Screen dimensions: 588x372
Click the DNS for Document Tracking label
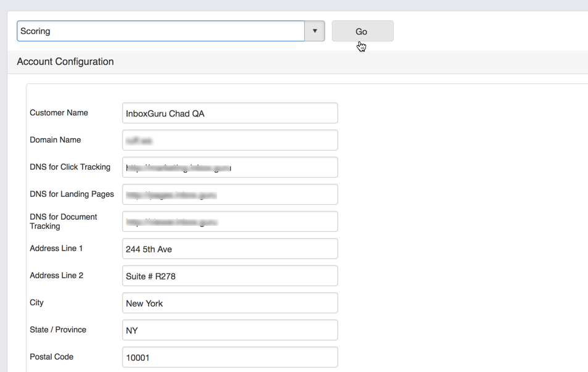[x=63, y=221]
